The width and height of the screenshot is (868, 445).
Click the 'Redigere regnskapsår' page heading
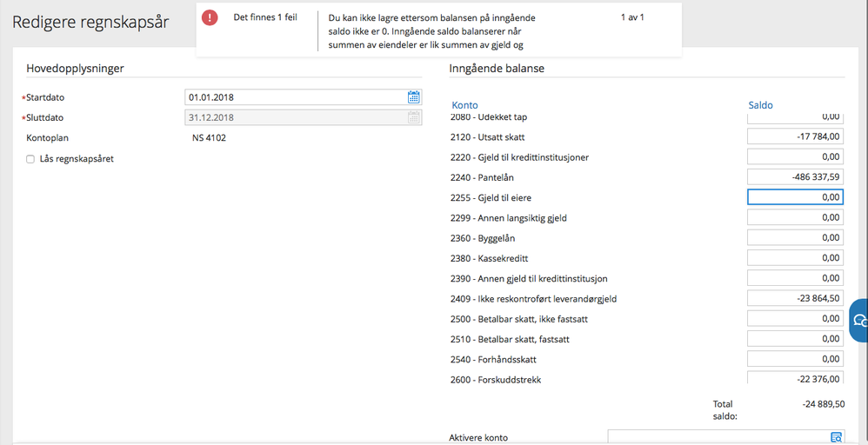tap(90, 23)
